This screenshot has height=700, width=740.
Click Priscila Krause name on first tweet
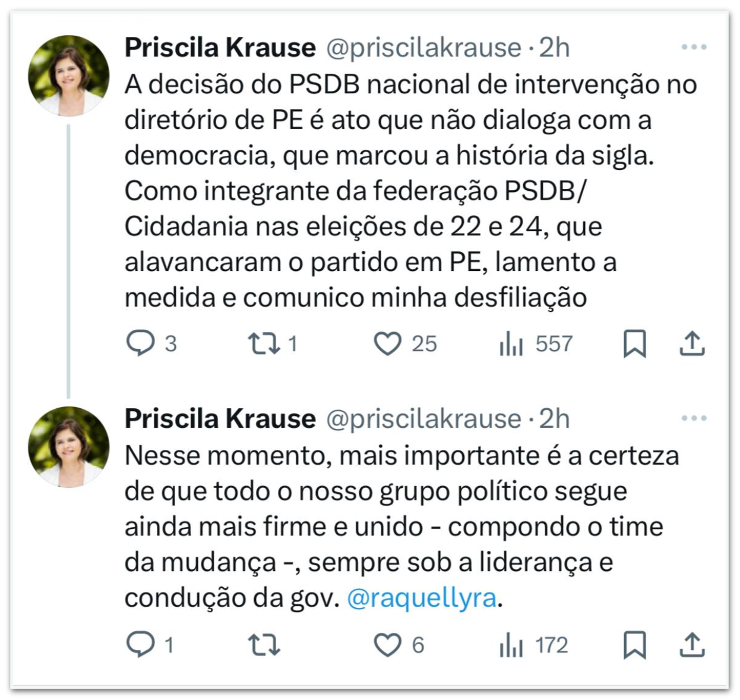pos(220,48)
